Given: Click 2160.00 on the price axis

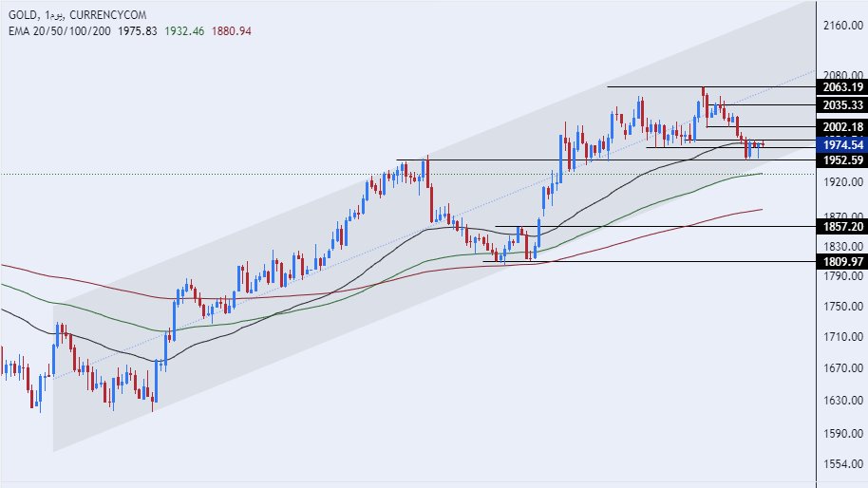Looking at the screenshot, I should [843, 26].
